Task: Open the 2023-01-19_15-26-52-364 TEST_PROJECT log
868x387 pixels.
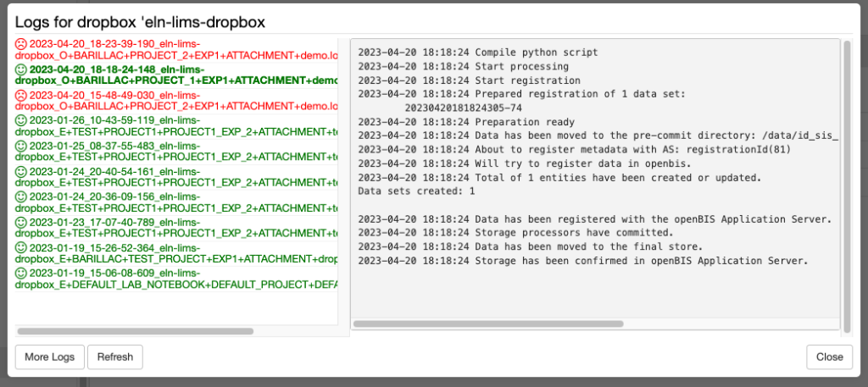Action: coord(176,253)
